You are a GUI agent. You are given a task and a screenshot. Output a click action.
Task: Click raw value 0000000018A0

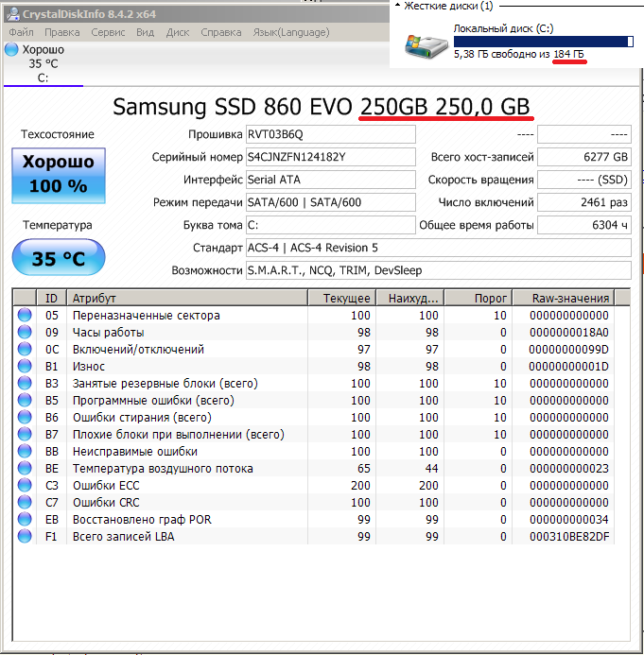coord(569,333)
